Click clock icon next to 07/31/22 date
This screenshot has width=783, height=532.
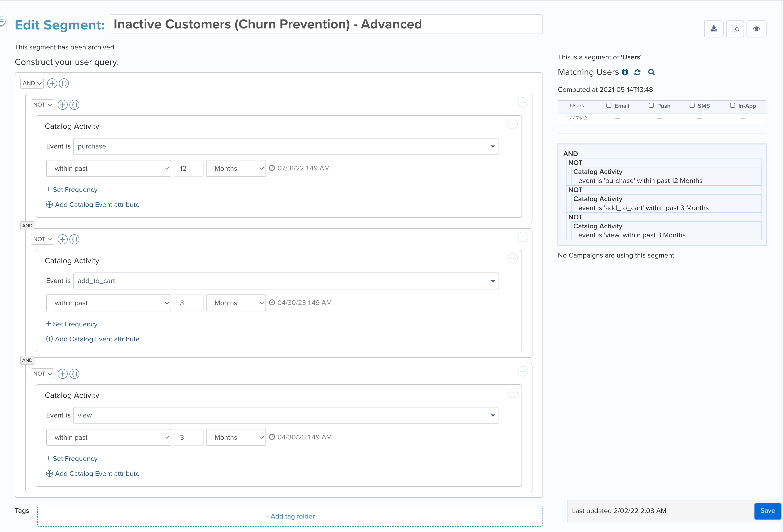pyautogui.click(x=272, y=168)
